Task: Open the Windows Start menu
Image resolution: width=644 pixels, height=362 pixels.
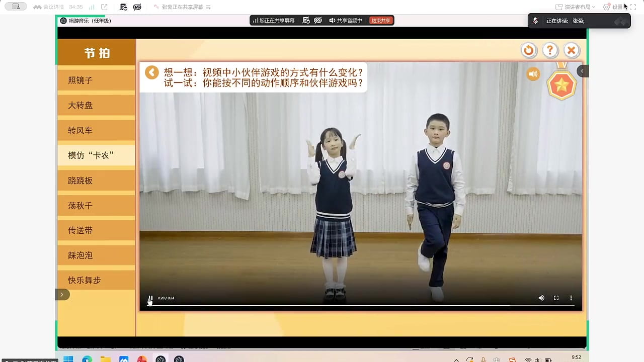Action: [x=68, y=359]
